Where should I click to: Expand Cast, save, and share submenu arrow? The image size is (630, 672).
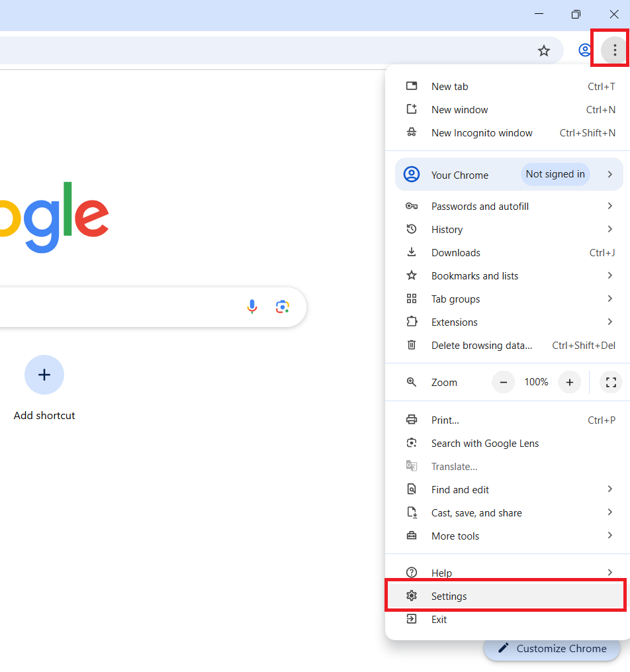coord(610,512)
